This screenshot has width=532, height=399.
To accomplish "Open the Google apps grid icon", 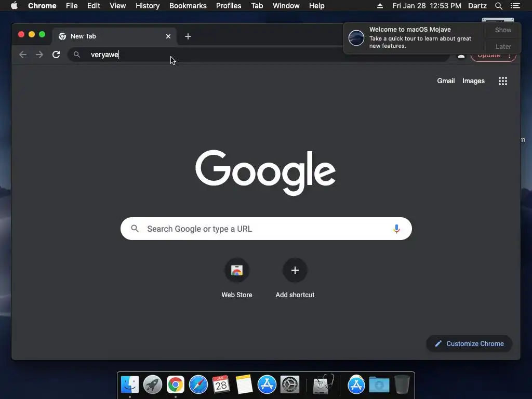I will 503,81.
